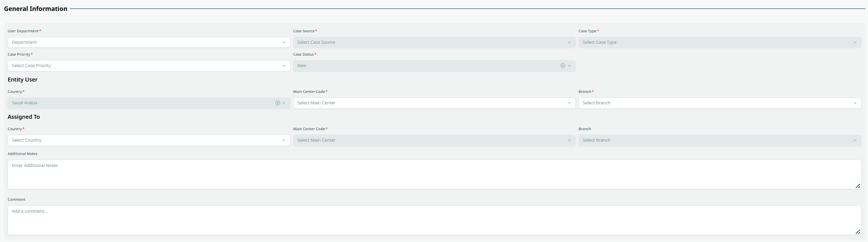Click the 'New' value in Case Status
Image resolution: width=868 pixels, height=242 pixels.
pos(302,66)
